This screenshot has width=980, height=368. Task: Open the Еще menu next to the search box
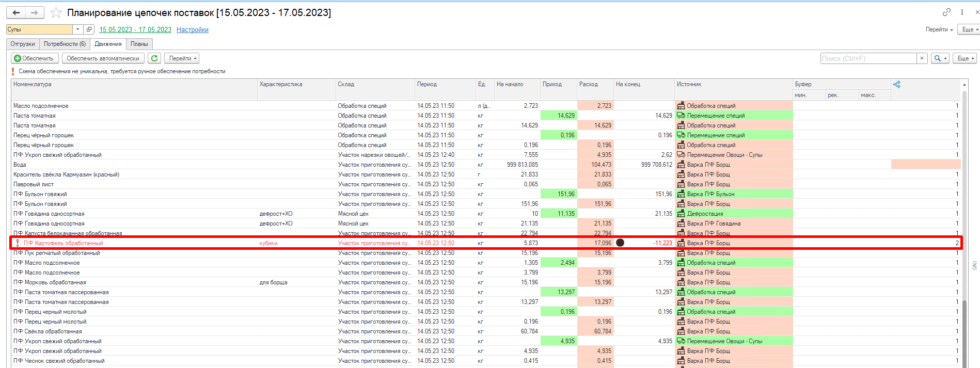[x=965, y=58]
